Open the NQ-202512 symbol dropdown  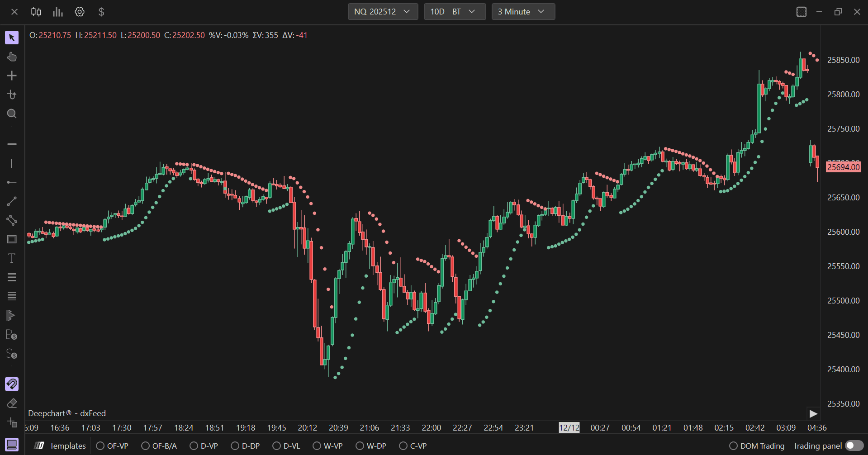[x=383, y=12]
